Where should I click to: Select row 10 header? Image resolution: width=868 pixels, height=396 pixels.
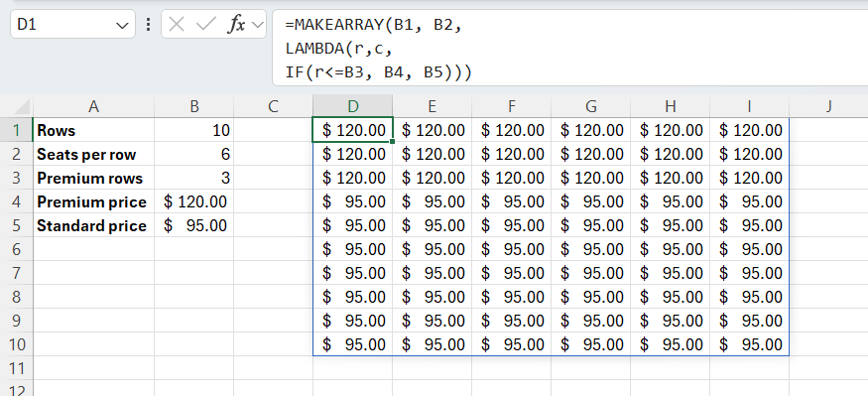17,344
